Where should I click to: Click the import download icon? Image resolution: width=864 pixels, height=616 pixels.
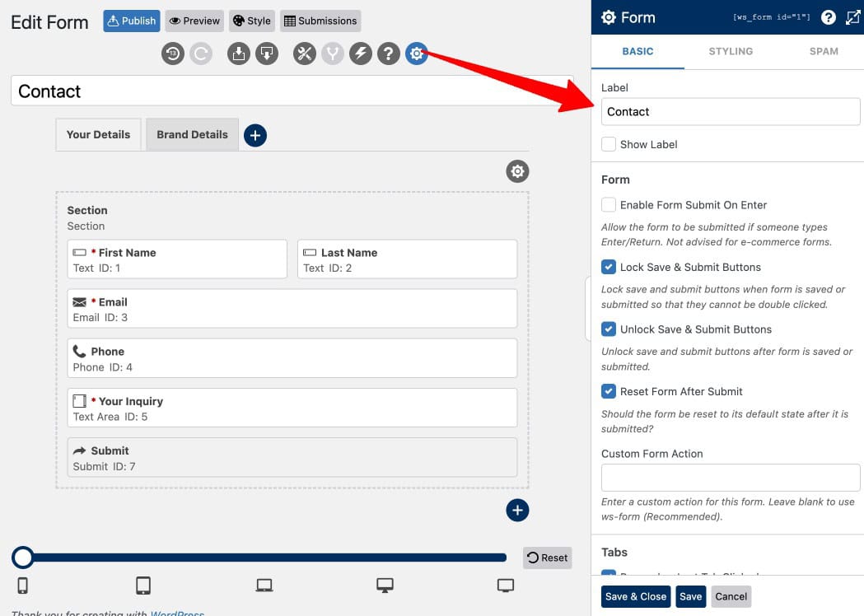(x=239, y=54)
